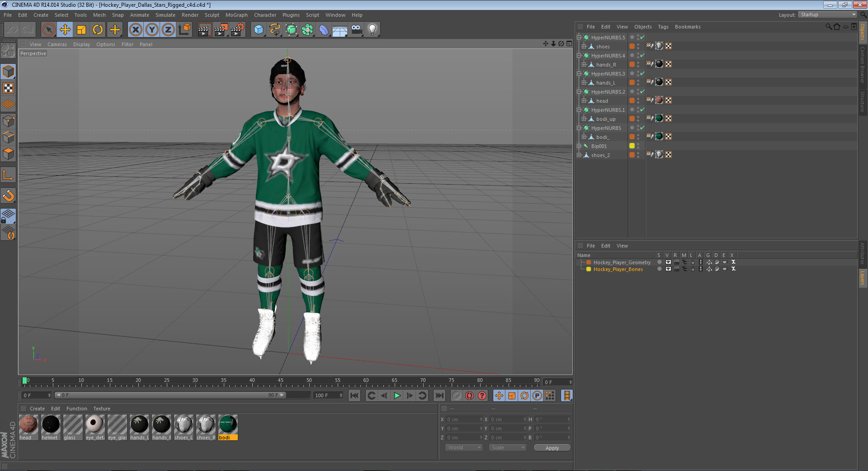Select the helmet material swatch
This screenshot has width=868, height=471.
[51, 427]
